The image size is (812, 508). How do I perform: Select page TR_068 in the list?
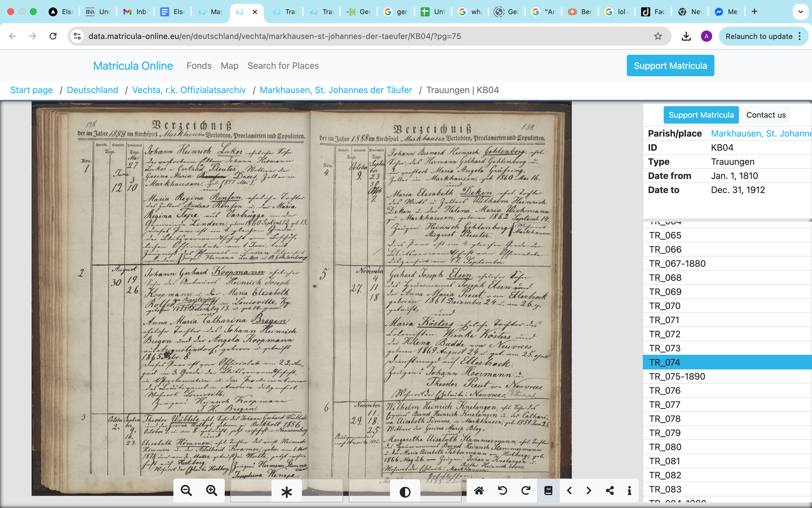727,277
